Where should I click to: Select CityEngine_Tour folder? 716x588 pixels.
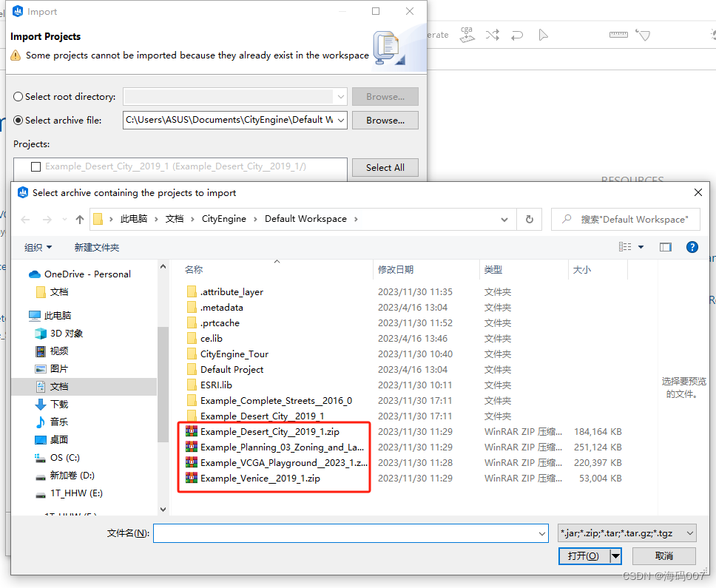pyautogui.click(x=234, y=354)
